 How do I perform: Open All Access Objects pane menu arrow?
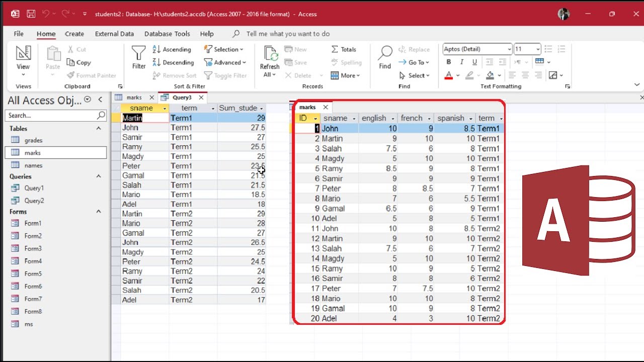point(88,100)
